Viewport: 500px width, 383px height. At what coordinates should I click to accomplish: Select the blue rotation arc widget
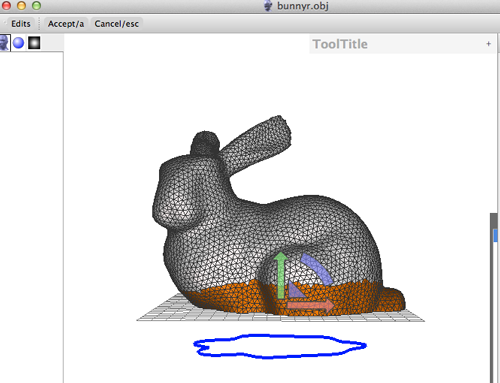317,269
